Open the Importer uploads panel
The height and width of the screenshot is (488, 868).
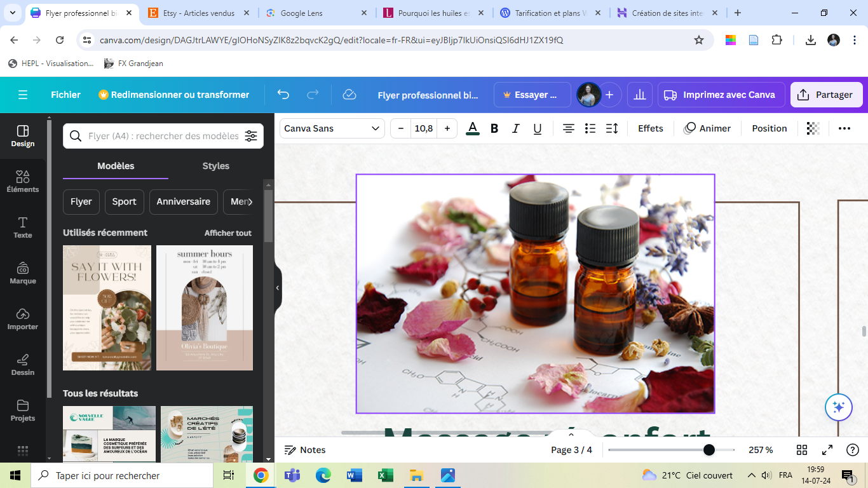coord(23,319)
